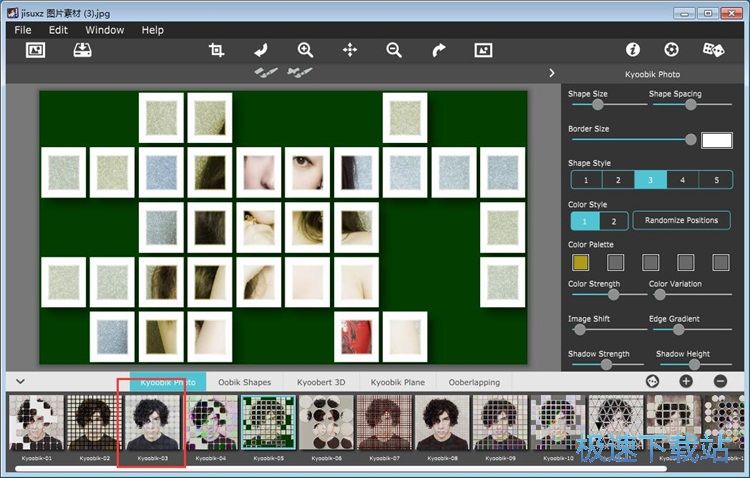
Task: Choose Color Style 2
Action: [613, 221]
